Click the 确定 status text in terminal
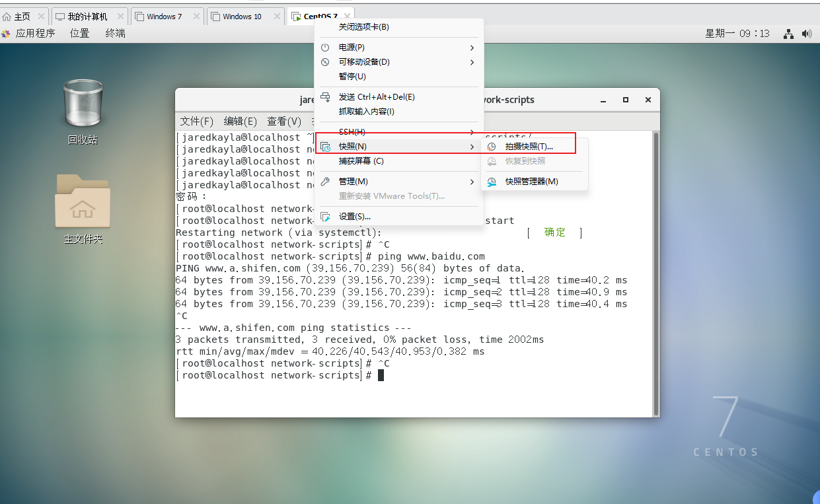 [555, 233]
